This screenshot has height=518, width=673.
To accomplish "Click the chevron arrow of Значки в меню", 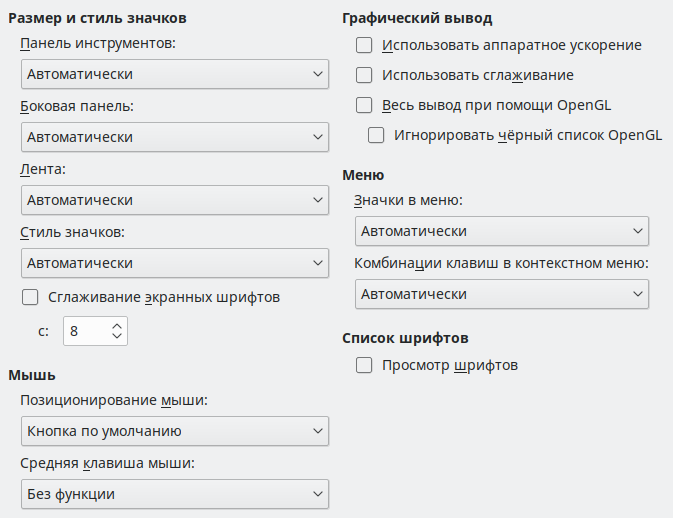I will 637,232.
